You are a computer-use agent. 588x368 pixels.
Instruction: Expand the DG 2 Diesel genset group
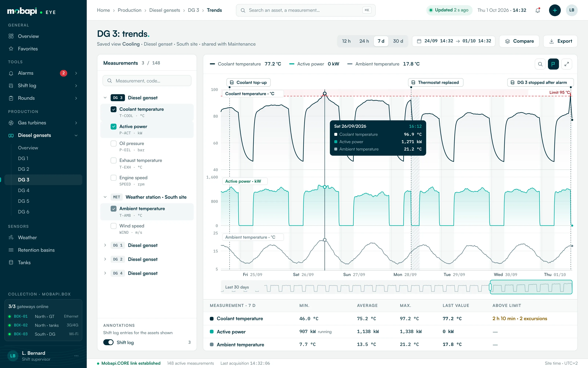click(105, 259)
